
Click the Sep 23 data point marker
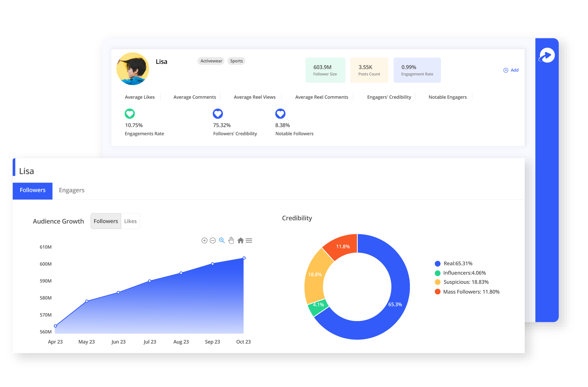(213, 264)
